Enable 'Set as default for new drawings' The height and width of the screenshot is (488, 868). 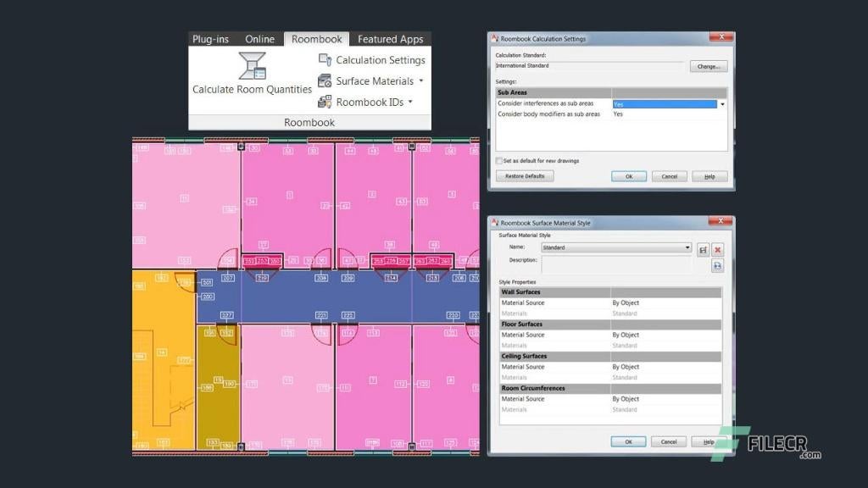(x=498, y=160)
